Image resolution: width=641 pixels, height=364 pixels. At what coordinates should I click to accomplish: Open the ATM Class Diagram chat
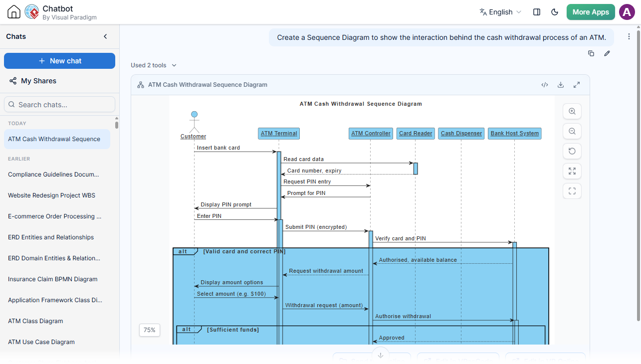coord(57,321)
